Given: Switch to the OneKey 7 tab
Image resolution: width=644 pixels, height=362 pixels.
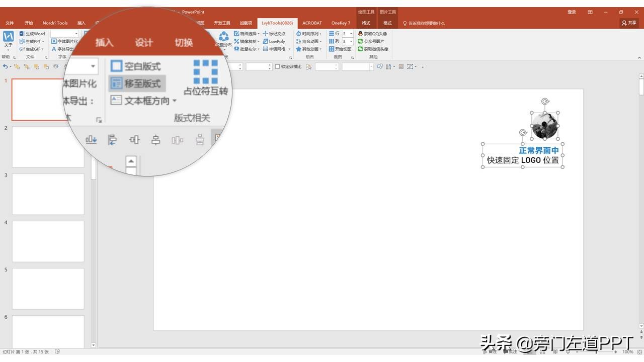Looking at the screenshot, I should (x=341, y=23).
